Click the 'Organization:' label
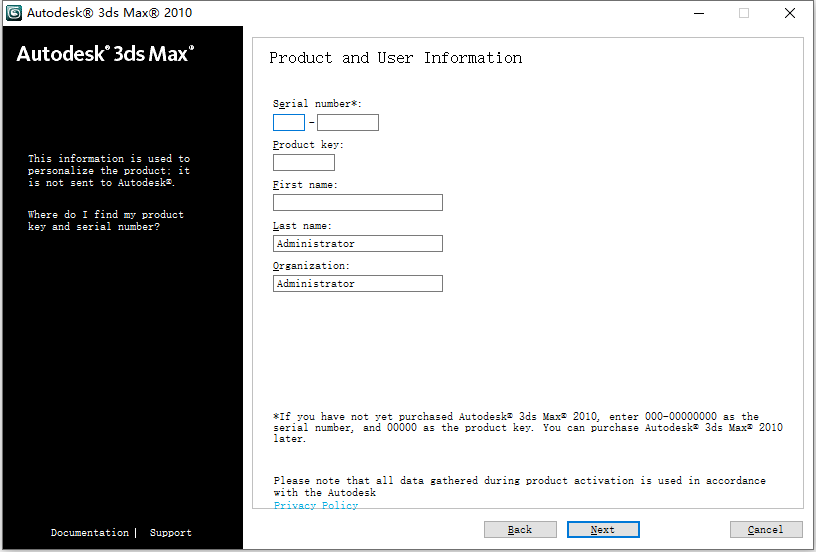Viewport: 816px width, 552px height. (311, 266)
